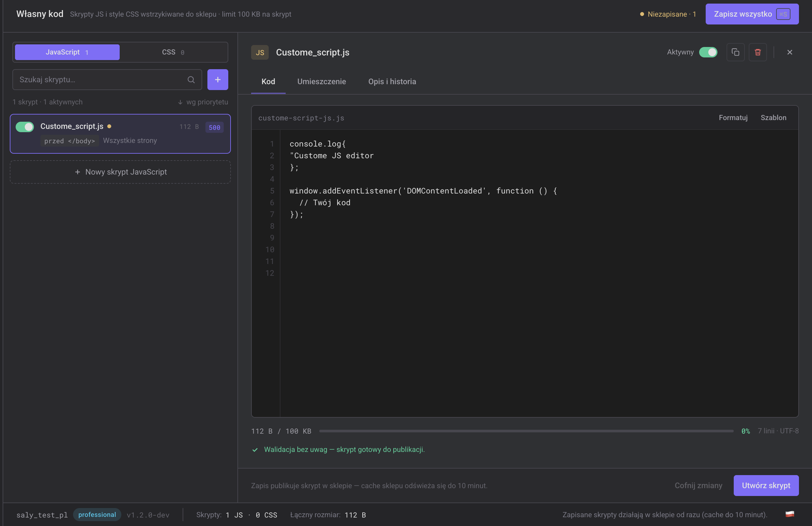Click the Polish flag language icon
This screenshot has width=812, height=526.
tap(789, 514)
